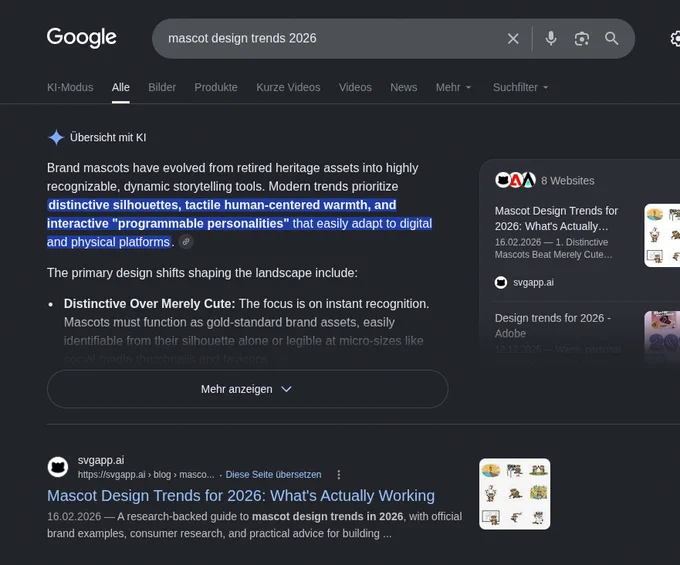Open settings gear icon beside search bar
This screenshot has height=565, width=680.
click(675, 39)
